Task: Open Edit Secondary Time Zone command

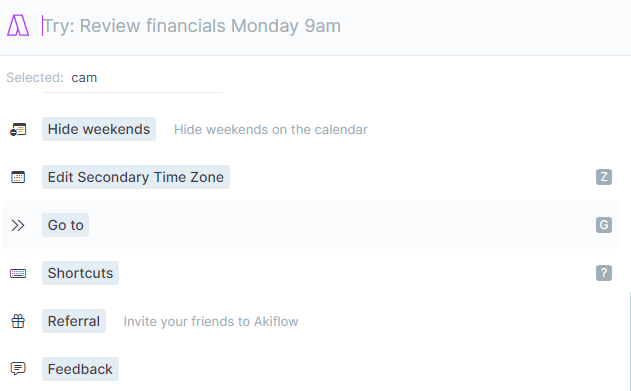Action: point(136,177)
